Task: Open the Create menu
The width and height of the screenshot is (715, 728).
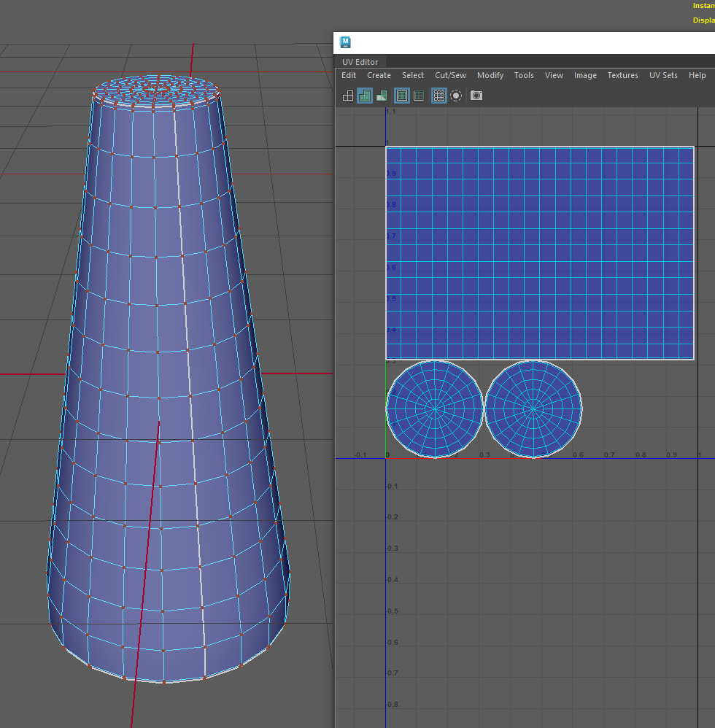Action: (379, 75)
